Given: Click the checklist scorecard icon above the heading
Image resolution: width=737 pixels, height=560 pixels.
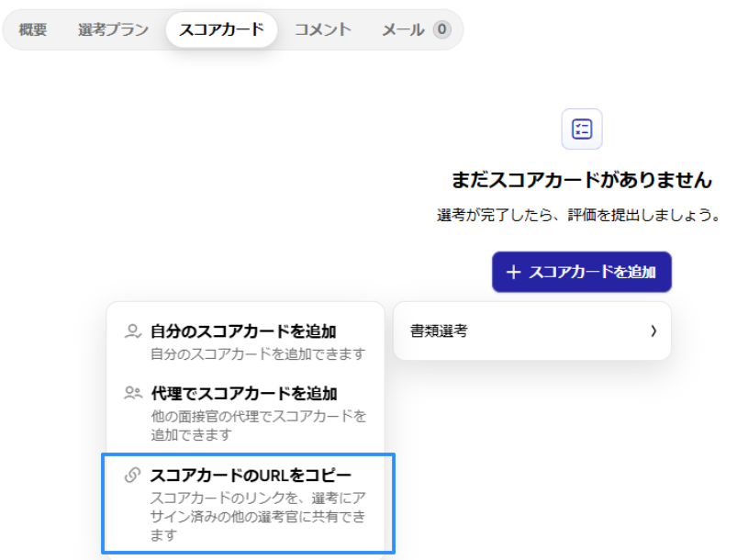Looking at the screenshot, I should (x=582, y=129).
